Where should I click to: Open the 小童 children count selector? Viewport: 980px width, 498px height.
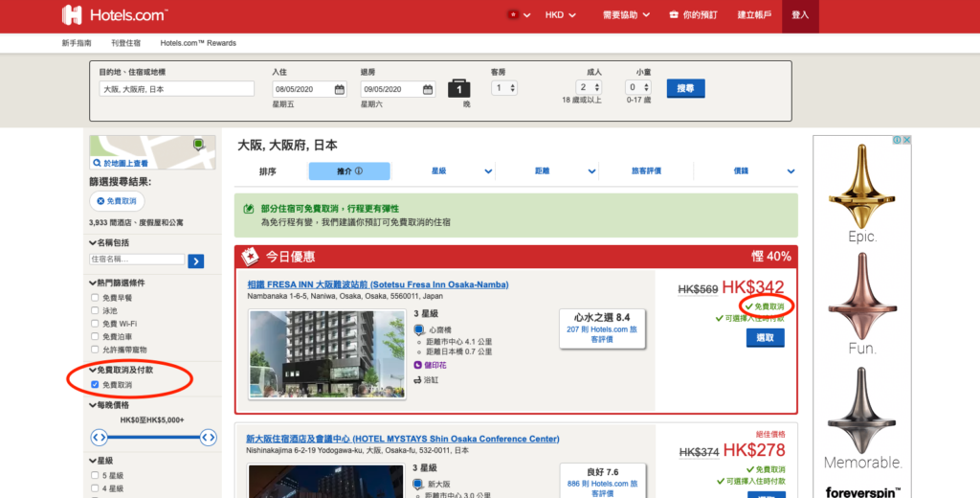click(637, 87)
